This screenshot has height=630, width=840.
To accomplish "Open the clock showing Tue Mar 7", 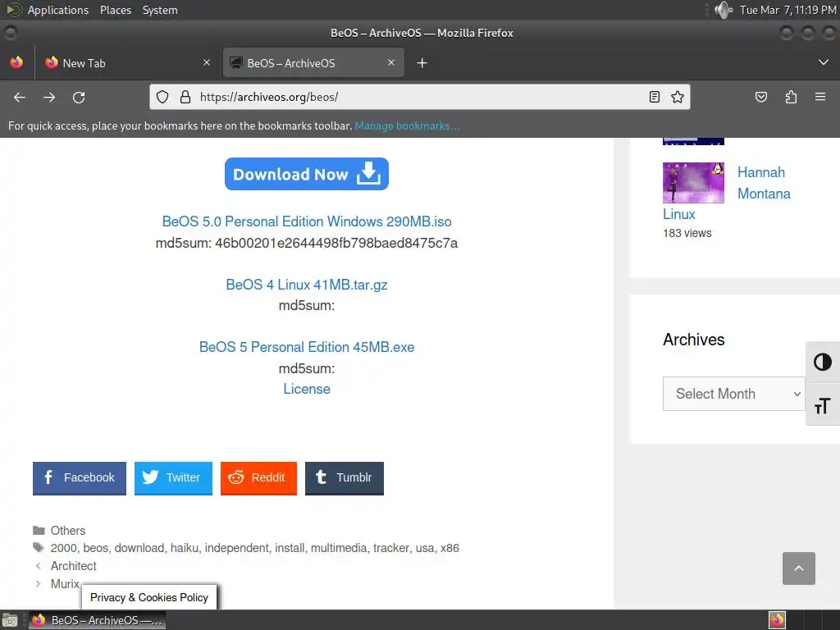I will pos(787,10).
